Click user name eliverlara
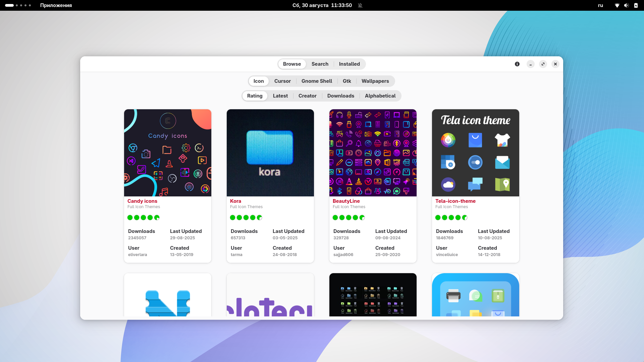The width and height of the screenshot is (644, 362). point(138,255)
